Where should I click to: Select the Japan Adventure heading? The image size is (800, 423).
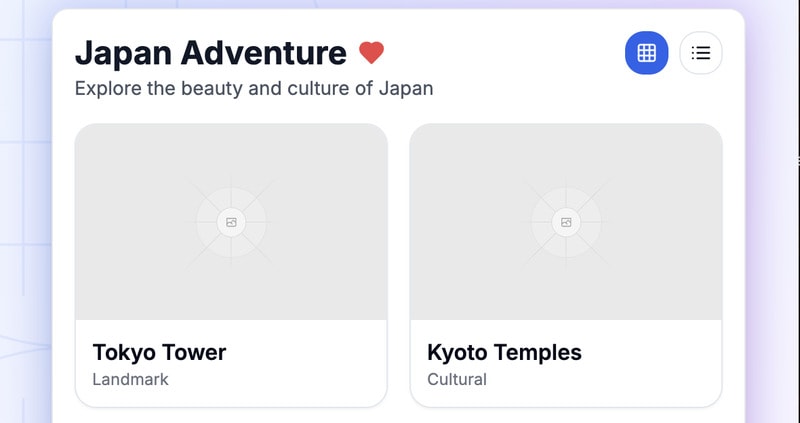[x=211, y=53]
